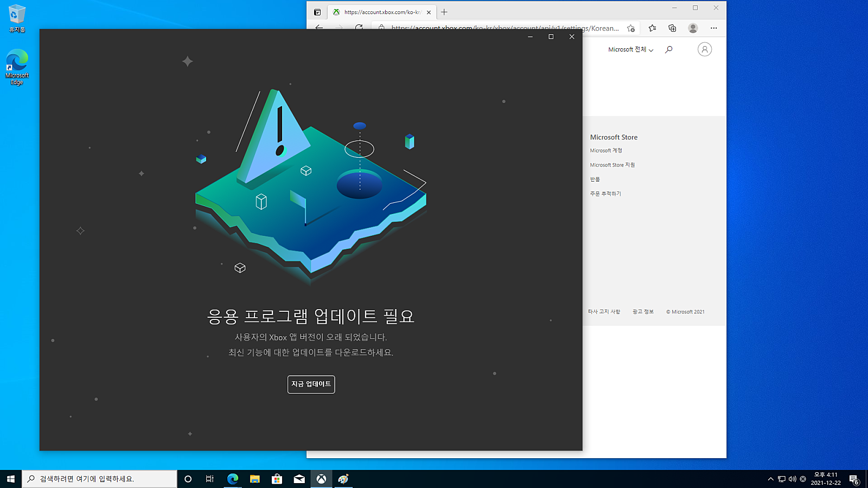Show hidden system tray icons
The height and width of the screenshot is (488, 868).
click(770, 479)
